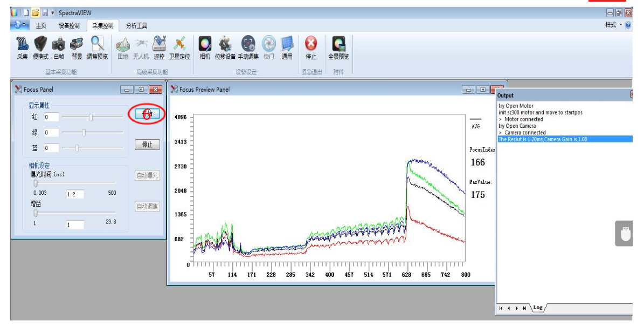This screenshot has width=644, height=328.
Task: Click the 手动调焦 manual focus icon
Action: pos(248,44)
